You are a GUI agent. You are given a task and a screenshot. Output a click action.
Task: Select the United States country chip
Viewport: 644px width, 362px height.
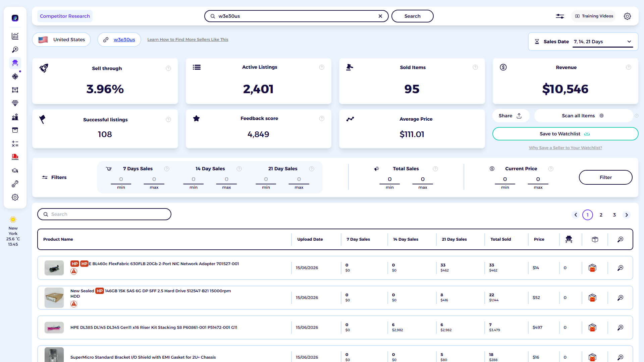(x=61, y=40)
